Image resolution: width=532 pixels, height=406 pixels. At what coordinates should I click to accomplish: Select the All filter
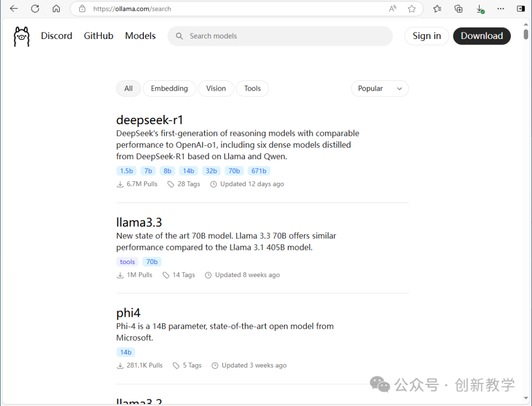pos(129,89)
